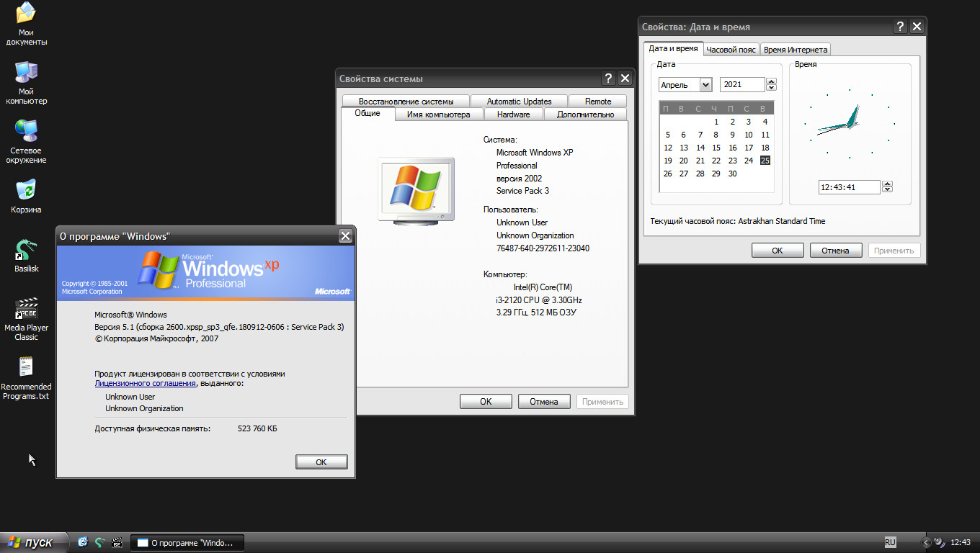Launch Media Player Classic from the desktop
The width and height of the screenshot is (980, 553).
click(26, 308)
